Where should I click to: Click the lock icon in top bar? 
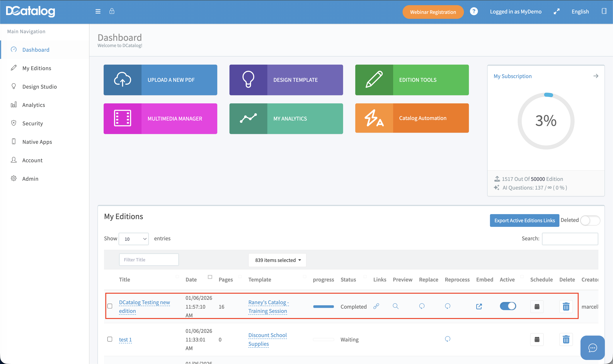coord(112,11)
